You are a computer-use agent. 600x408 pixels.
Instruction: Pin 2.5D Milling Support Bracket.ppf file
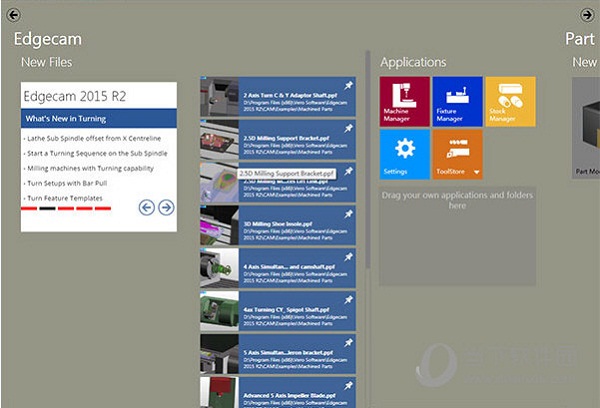[348, 128]
